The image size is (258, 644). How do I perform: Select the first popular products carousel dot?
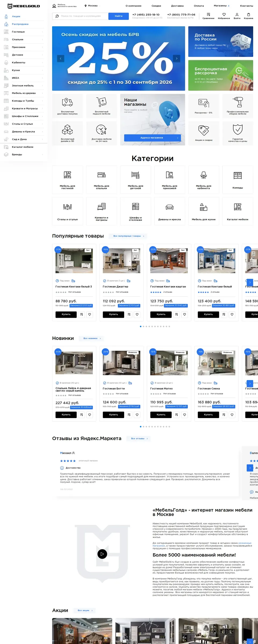pyautogui.click(x=141, y=327)
